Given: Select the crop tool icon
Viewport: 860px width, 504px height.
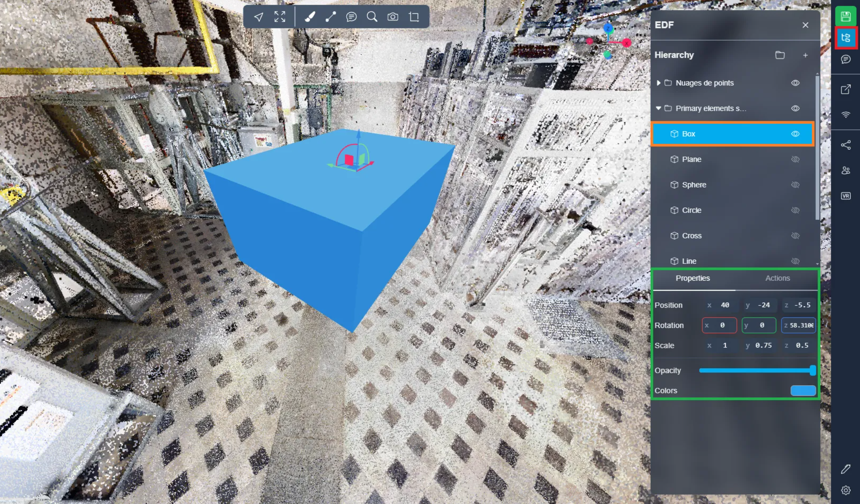Looking at the screenshot, I should click(x=414, y=17).
